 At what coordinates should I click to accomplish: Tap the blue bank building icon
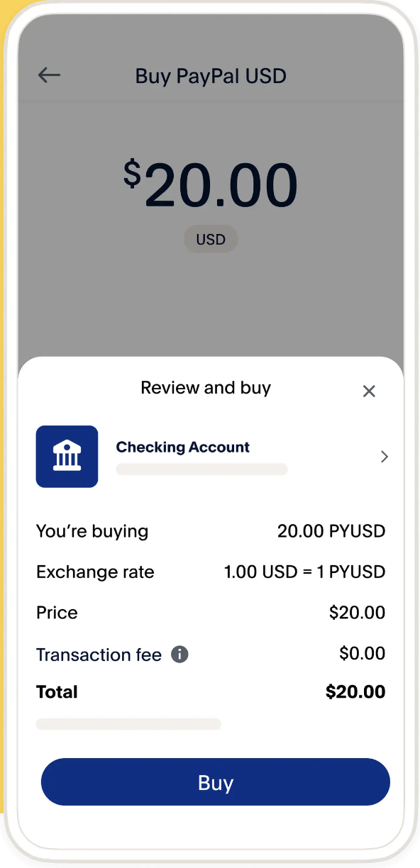coord(67,456)
